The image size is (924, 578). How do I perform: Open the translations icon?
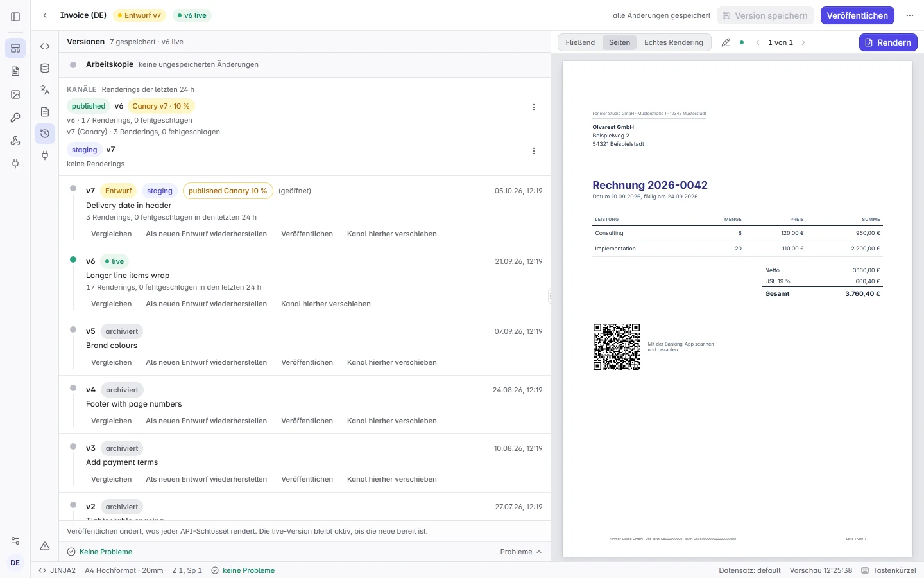point(45,90)
